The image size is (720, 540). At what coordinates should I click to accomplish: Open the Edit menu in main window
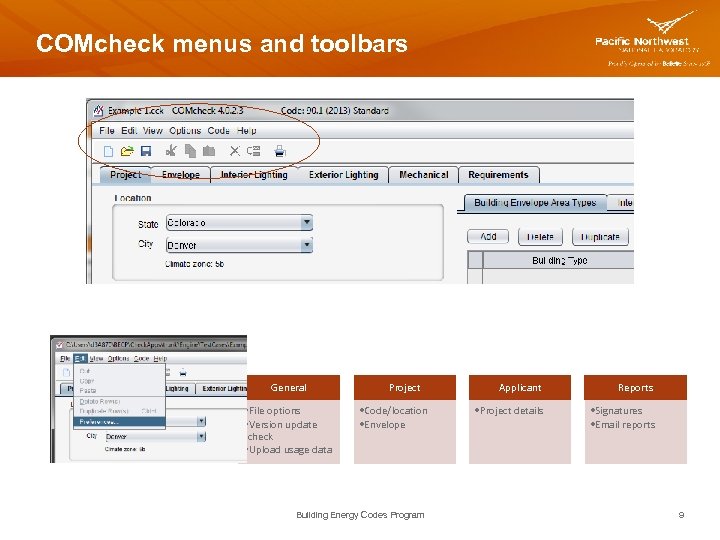[x=129, y=130]
